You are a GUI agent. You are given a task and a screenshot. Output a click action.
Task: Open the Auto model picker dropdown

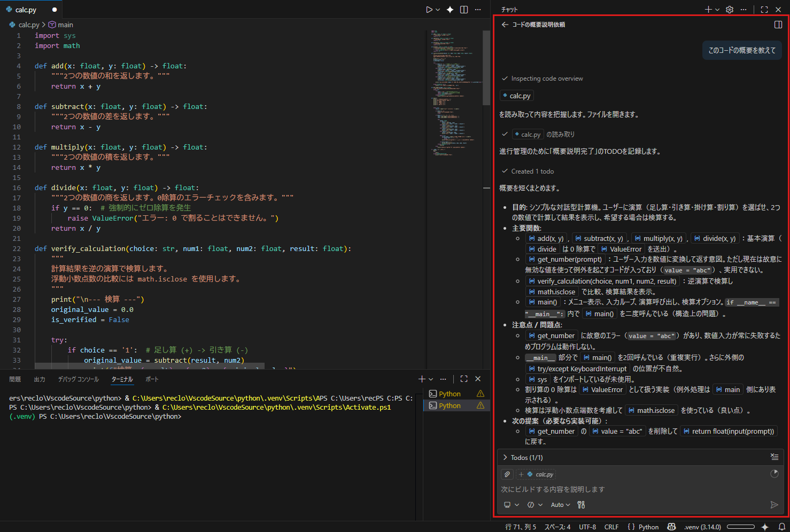pyautogui.click(x=560, y=505)
